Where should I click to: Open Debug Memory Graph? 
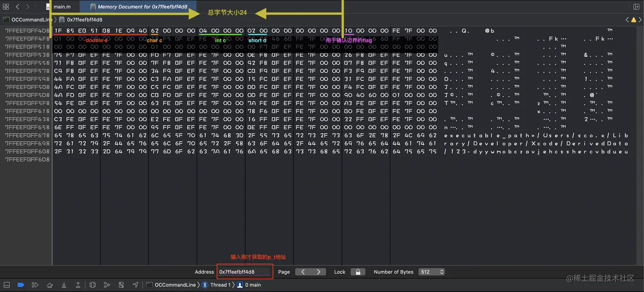107,285
